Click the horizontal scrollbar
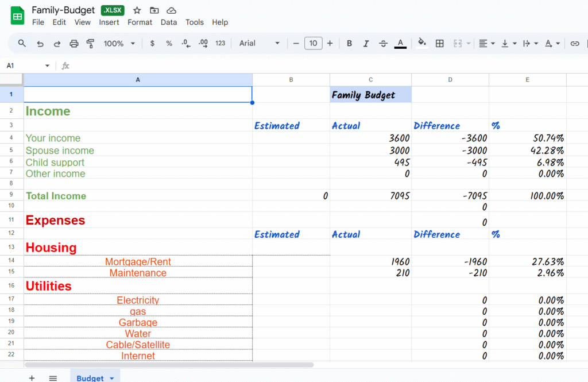588x382 pixels. [169, 365]
